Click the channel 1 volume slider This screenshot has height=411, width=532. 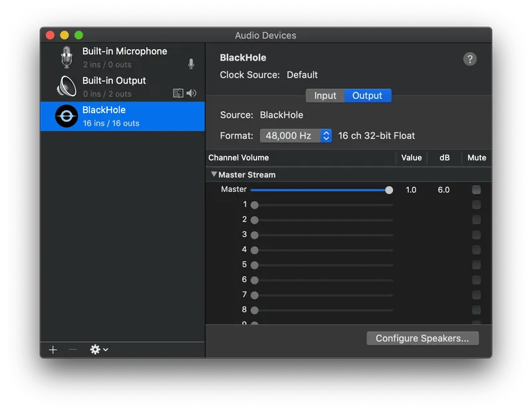322,205
